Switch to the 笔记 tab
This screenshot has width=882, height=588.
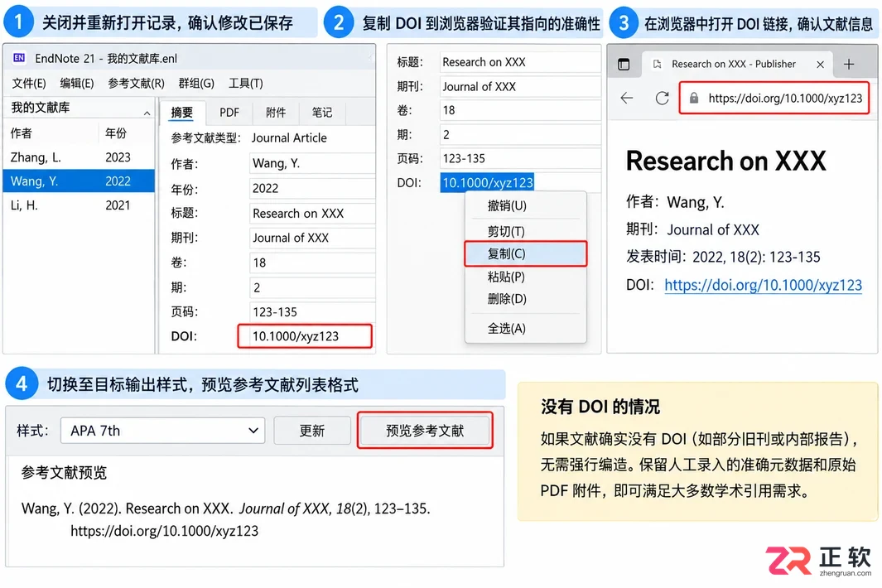click(322, 113)
